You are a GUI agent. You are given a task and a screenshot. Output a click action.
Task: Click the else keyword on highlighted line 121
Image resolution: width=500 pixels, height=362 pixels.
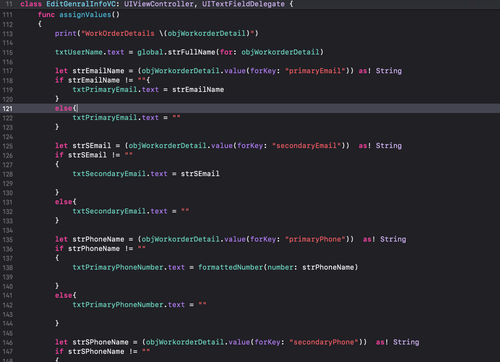63,108
